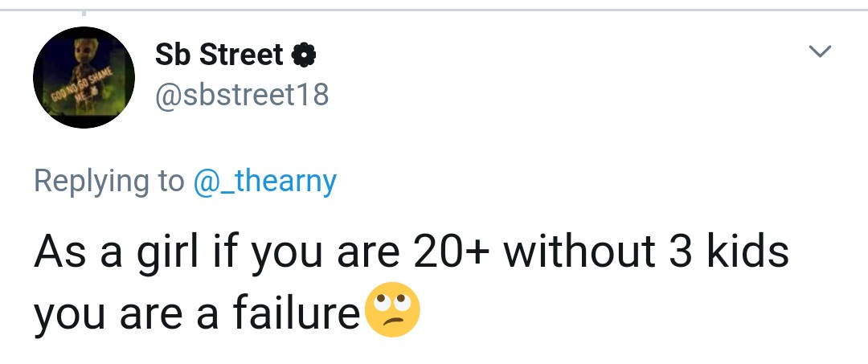
Task: Click the word "Street" in display name
Action: coord(241,55)
